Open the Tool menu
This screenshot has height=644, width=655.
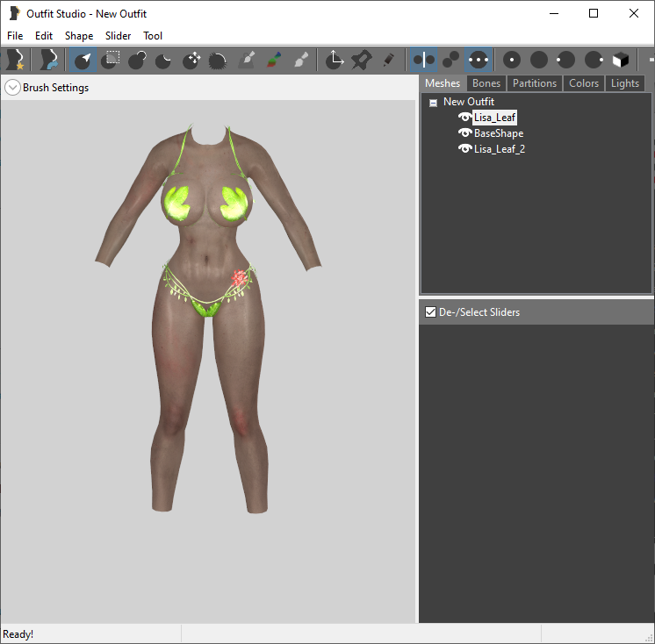coord(153,36)
